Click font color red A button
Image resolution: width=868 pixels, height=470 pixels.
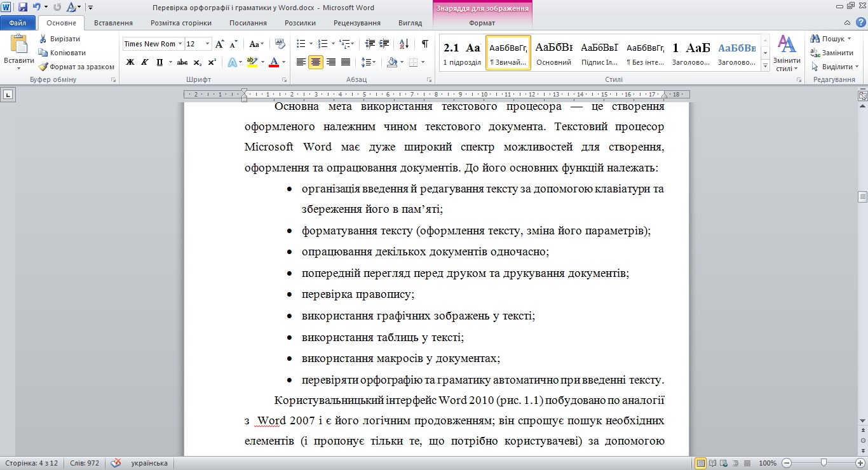pyautogui.click(x=273, y=62)
